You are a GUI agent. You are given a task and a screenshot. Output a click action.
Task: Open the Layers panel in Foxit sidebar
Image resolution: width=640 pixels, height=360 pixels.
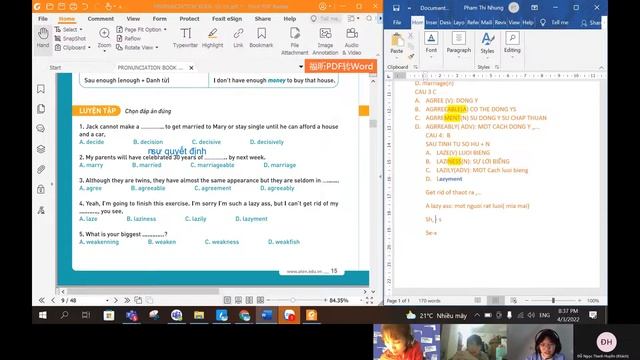click(x=41, y=149)
